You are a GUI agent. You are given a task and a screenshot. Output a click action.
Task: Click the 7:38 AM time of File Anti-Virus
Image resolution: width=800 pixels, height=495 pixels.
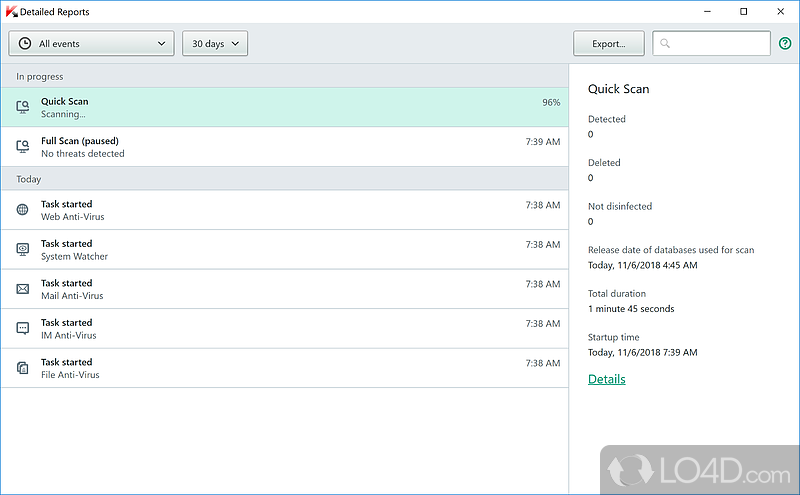coord(543,363)
